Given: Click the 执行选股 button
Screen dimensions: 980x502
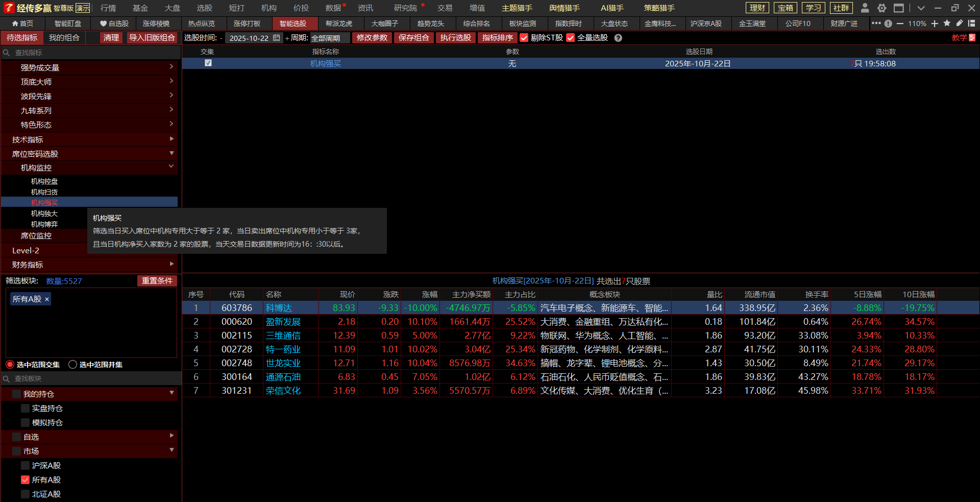Looking at the screenshot, I should click(x=455, y=38).
